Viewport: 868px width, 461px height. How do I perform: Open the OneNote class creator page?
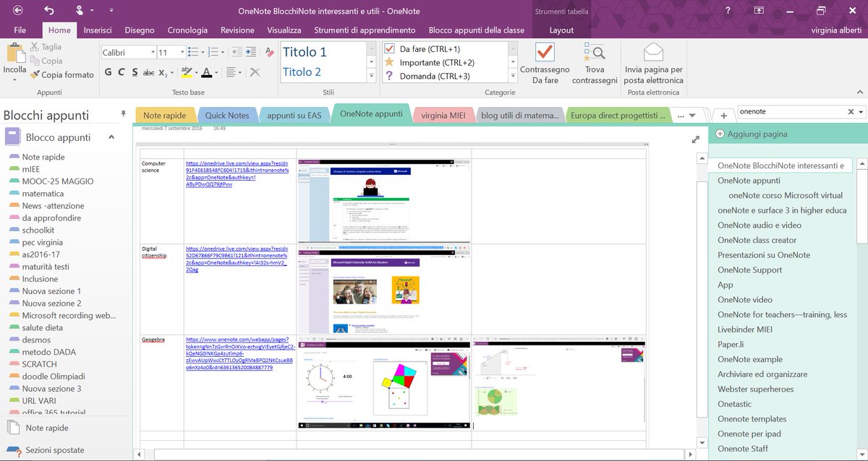[x=757, y=240]
